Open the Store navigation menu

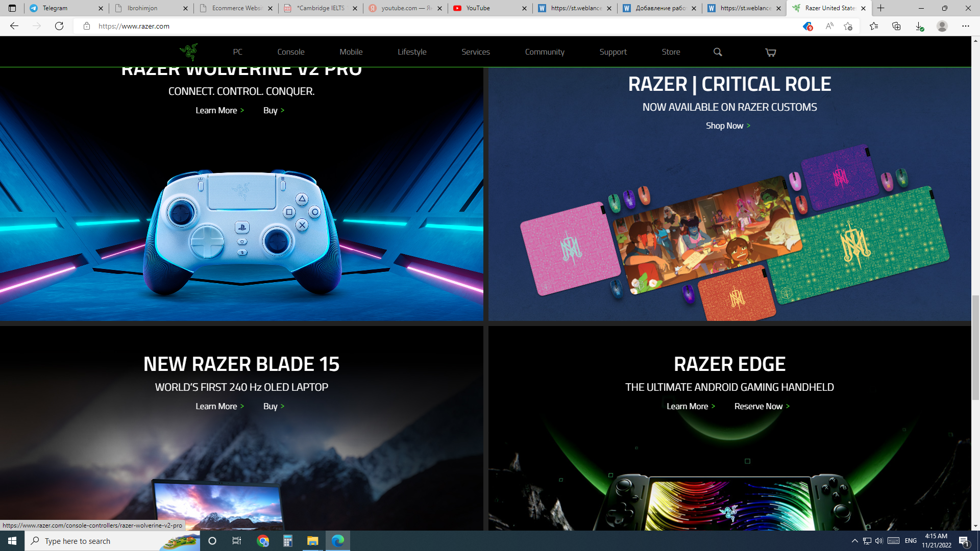click(x=671, y=52)
